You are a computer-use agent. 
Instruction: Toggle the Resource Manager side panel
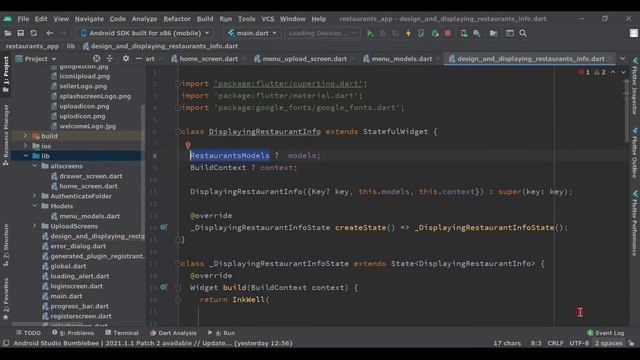(6, 135)
